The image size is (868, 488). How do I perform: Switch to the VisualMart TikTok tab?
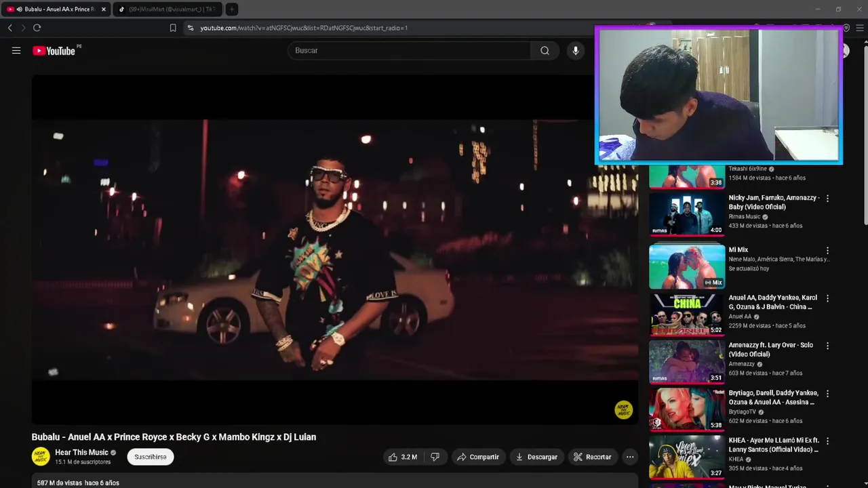click(x=167, y=9)
